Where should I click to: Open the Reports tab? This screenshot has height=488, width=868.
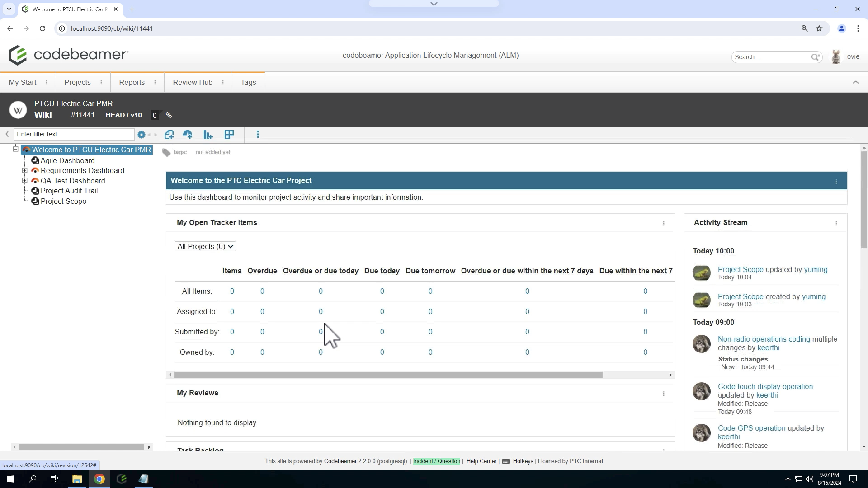click(132, 82)
